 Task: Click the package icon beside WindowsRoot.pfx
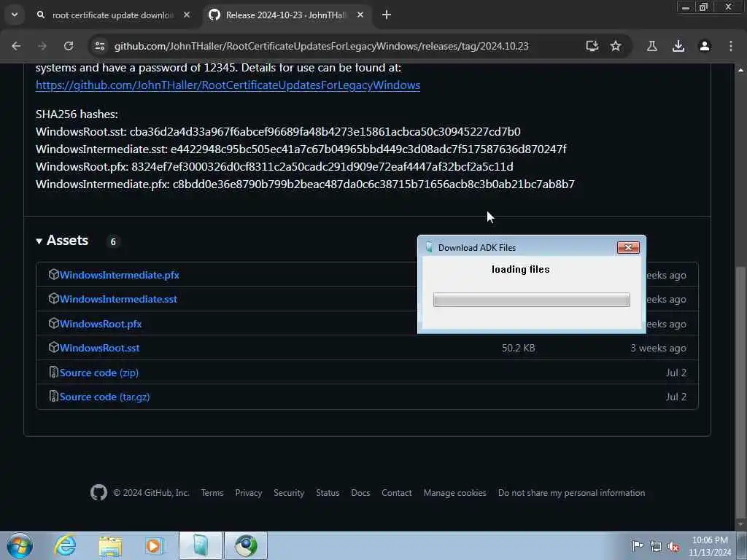(53, 323)
